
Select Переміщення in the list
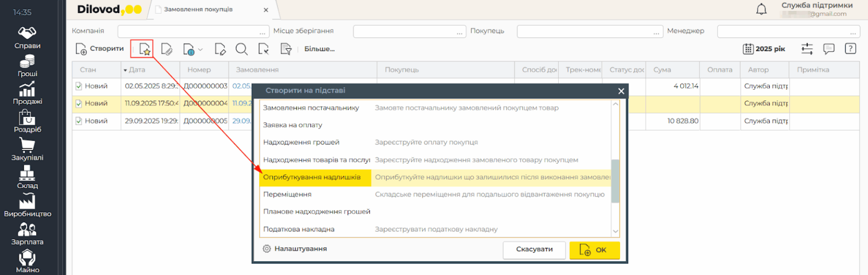pyautogui.click(x=287, y=194)
